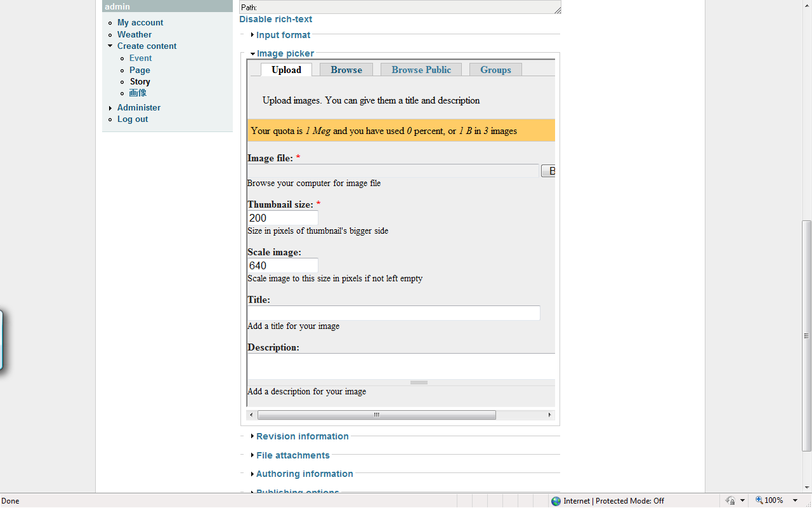Open the 画像 content type
The image size is (812, 508).
click(138, 92)
